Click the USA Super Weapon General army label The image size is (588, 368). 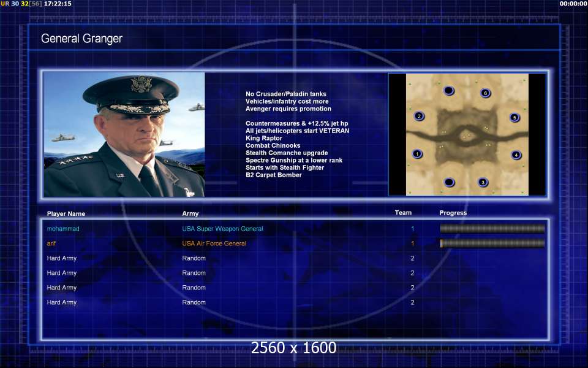222,229
